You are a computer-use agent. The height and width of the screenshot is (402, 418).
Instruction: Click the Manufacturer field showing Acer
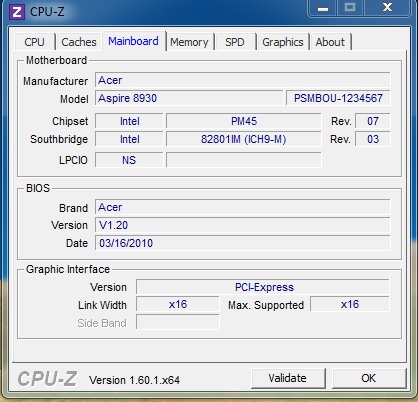(242, 80)
